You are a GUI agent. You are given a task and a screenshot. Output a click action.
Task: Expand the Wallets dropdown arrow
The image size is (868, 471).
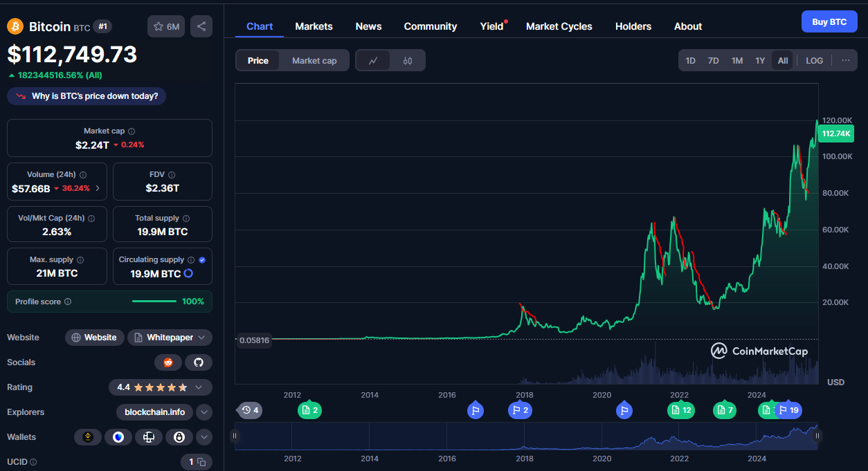click(204, 437)
